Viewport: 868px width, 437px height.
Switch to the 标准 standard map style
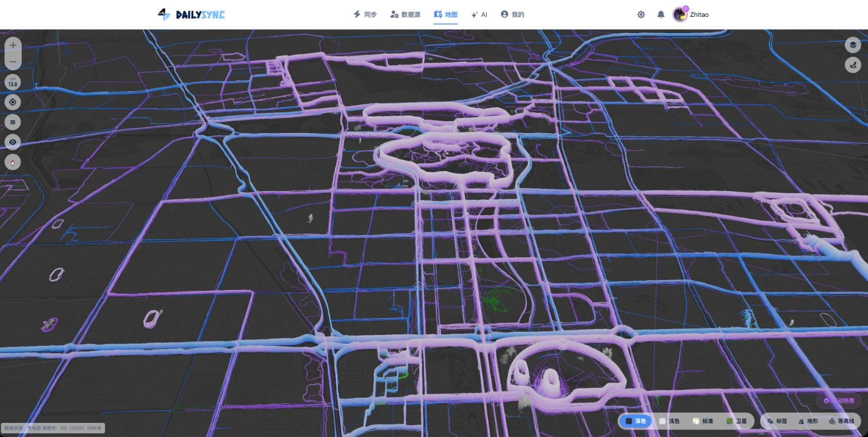click(x=703, y=421)
